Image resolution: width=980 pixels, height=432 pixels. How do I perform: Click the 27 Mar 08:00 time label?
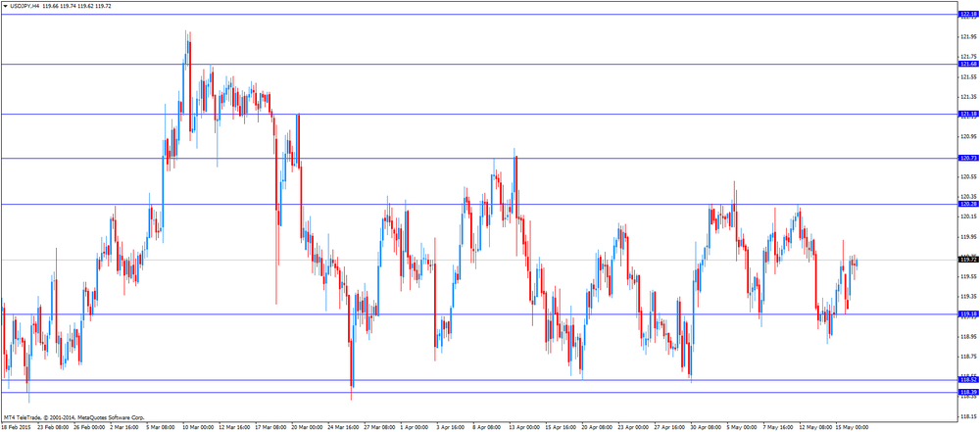click(x=378, y=428)
